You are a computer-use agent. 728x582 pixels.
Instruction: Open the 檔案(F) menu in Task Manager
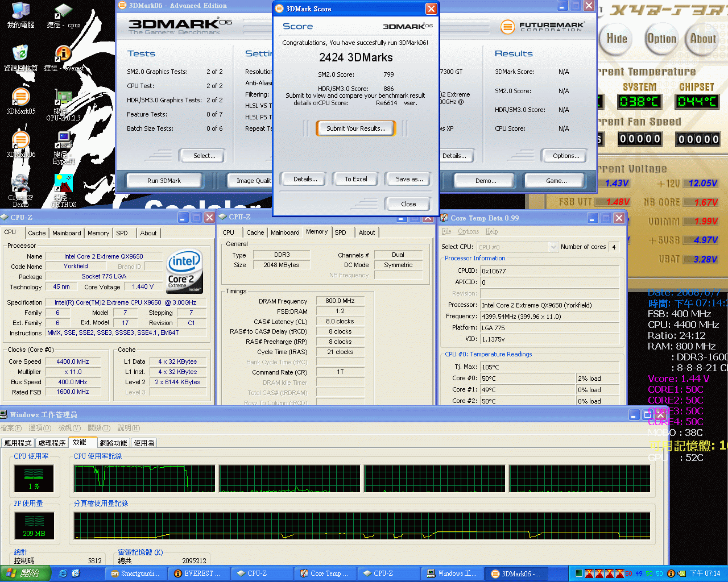click(x=11, y=428)
